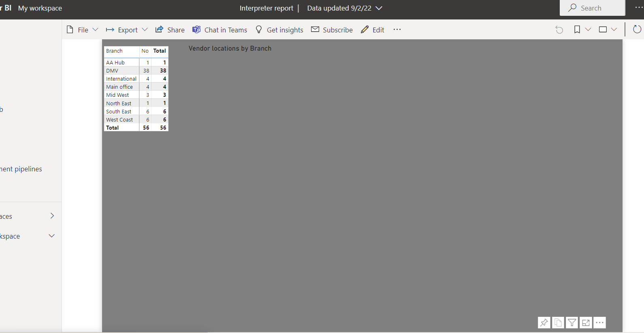This screenshot has height=333, width=644.
Task: Open the File menu
Action: (82, 30)
